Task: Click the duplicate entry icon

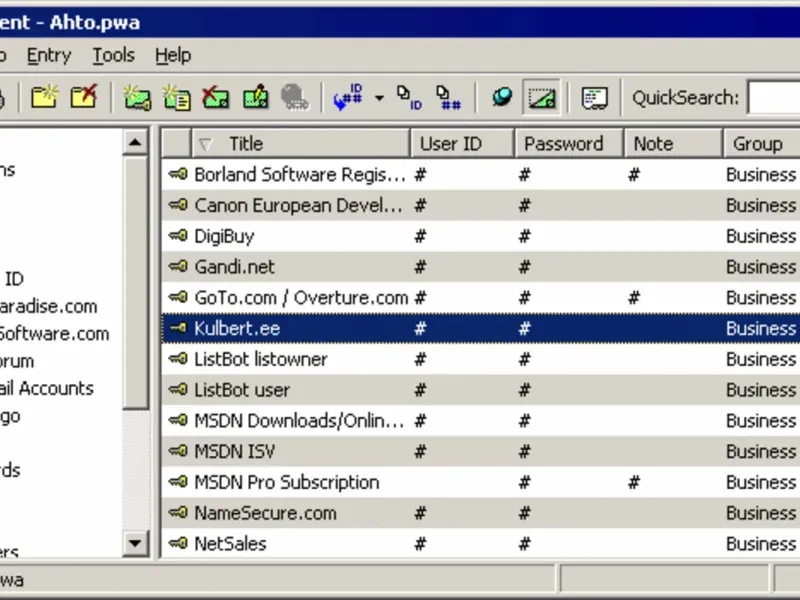Action: [x=176, y=97]
